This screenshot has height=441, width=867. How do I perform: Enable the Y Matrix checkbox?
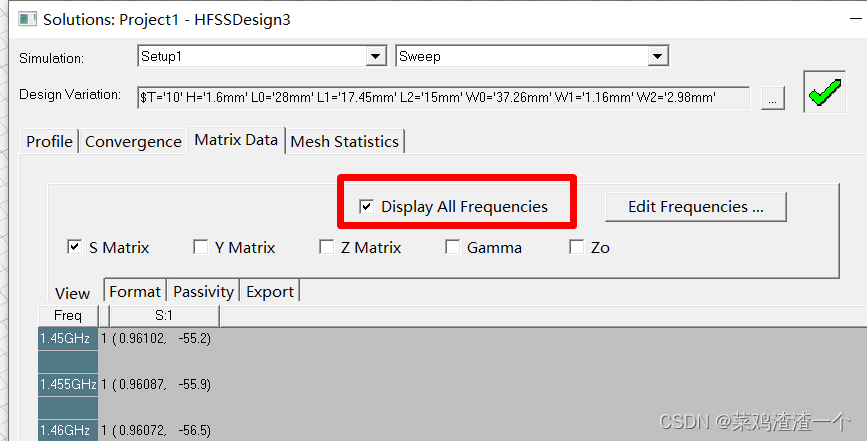[200, 247]
